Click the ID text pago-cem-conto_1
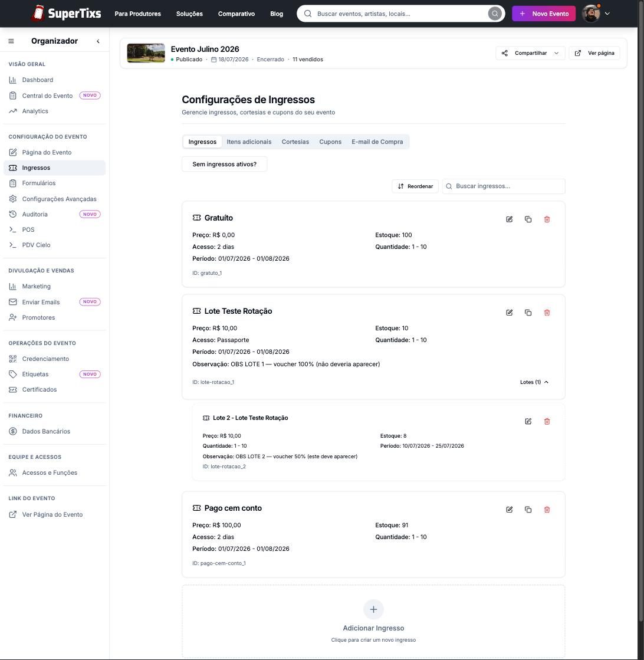 (219, 563)
